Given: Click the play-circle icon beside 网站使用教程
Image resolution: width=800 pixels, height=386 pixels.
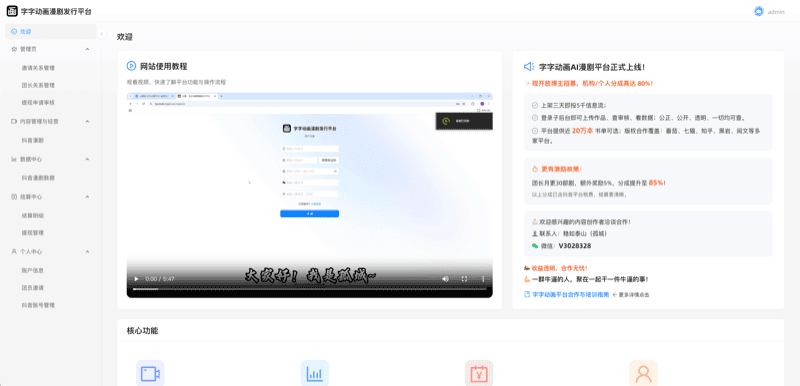Looking at the screenshot, I should [131, 66].
